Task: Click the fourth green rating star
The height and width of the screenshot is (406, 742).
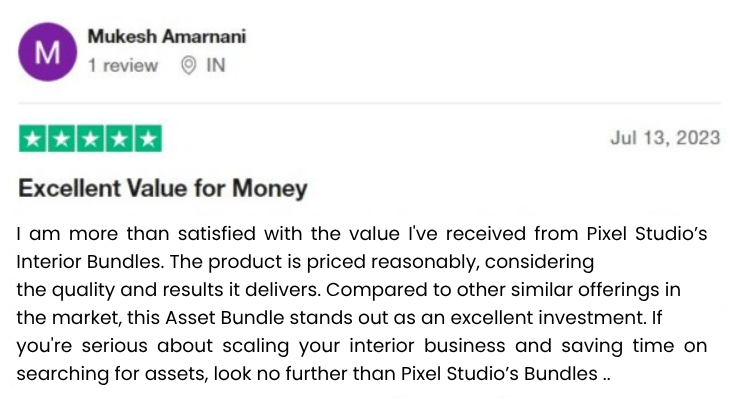Action: (119, 139)
